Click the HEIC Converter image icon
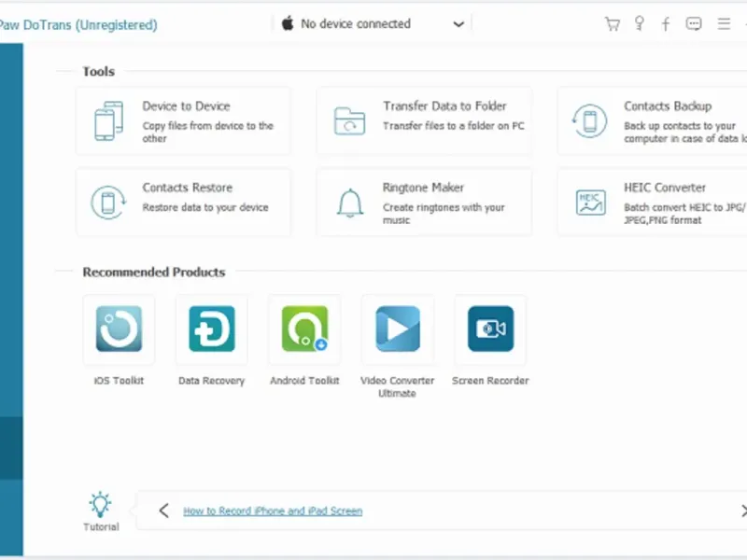Image resolution: width=747 pixels, height=560 pixels. point(591,203)
